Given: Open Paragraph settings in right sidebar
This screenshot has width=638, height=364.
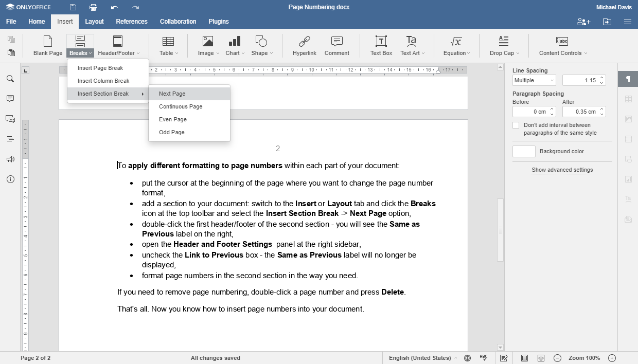Looking at the screenshot, I should pos(628,79).
